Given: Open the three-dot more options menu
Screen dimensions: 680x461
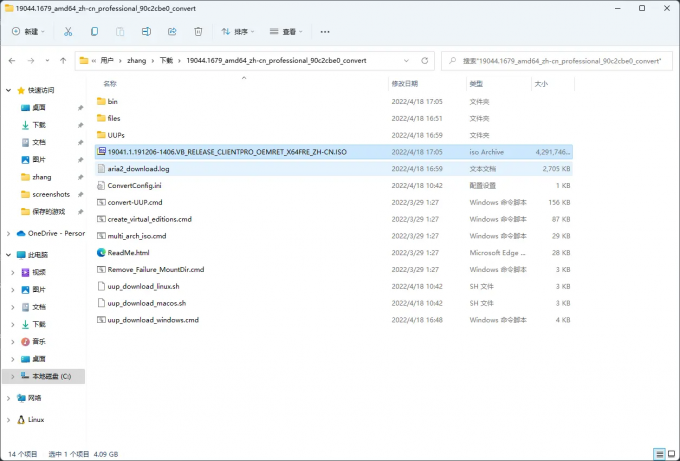Looking at the screenshot, I should click(x=325, y=32).
